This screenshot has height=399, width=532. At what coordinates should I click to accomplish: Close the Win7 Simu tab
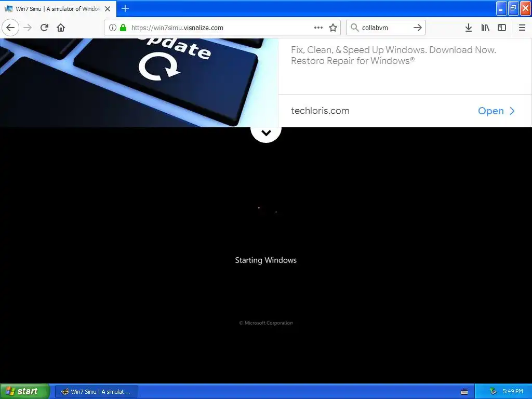108,9
